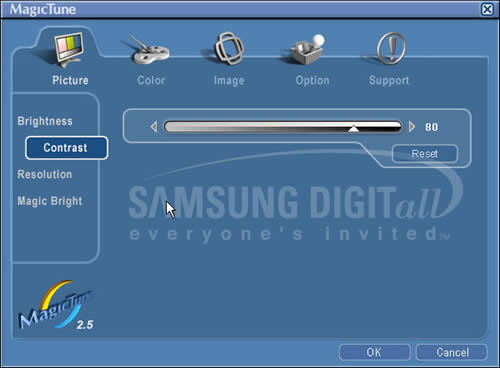500x368 pixels.
Task: Click the MagicTune 2.5 logo
Action: (x=56, y=306)
